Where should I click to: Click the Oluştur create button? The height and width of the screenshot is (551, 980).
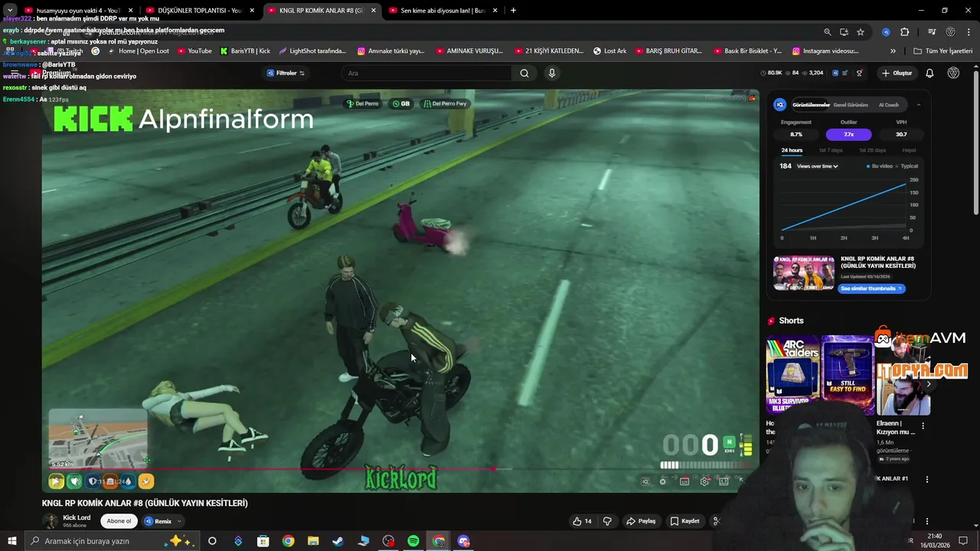coord(897,73)
